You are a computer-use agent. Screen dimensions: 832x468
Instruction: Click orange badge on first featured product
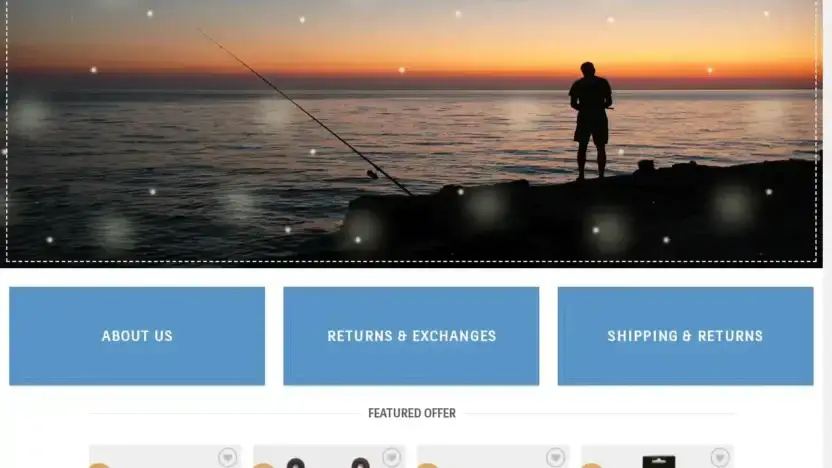click(x=99, y=465)
